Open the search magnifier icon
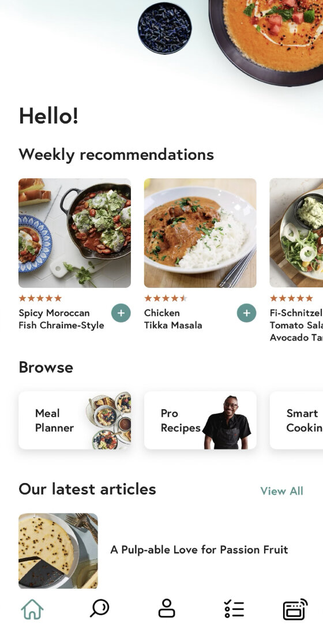 point(99,608)
